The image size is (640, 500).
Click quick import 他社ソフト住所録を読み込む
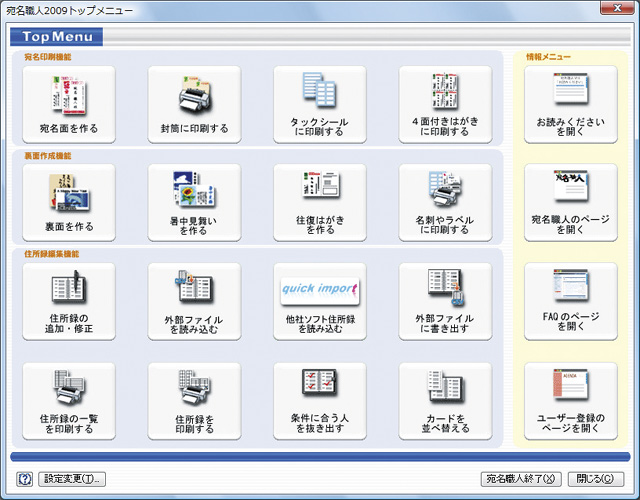320,301
